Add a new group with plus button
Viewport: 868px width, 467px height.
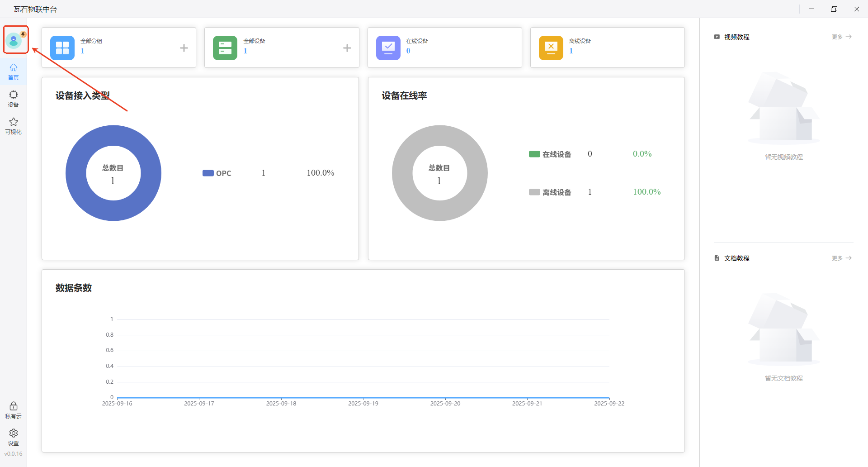point(184,48)
